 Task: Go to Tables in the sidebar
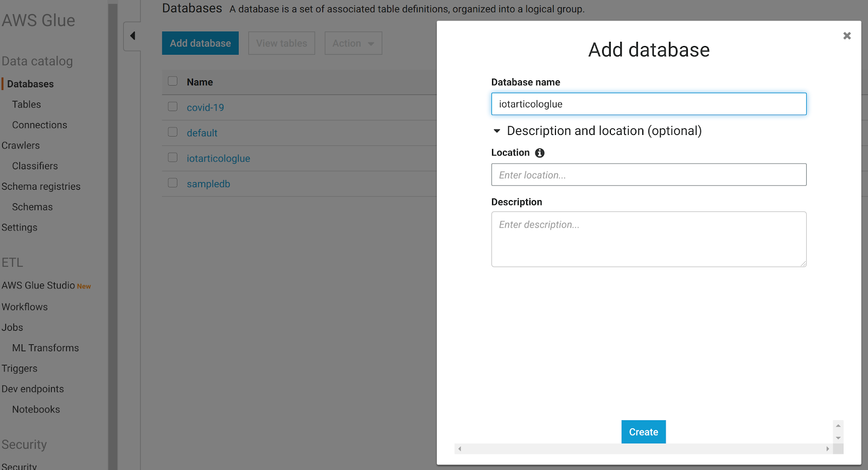point(27,105)
